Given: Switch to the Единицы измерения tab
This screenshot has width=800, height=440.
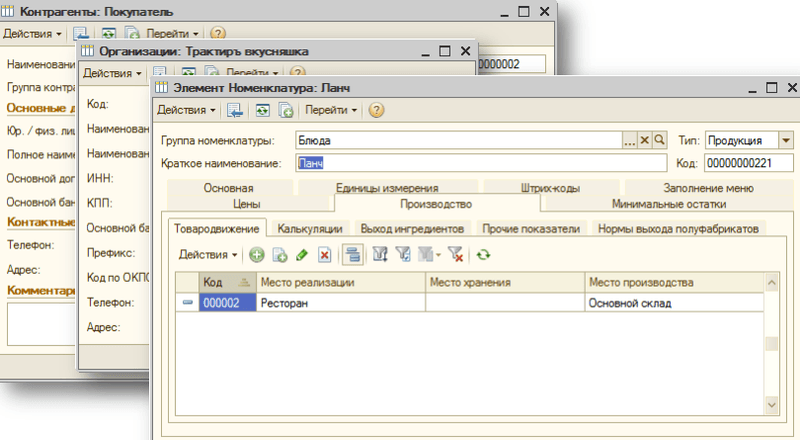Looking at the screenshot, I should point(387,188).
